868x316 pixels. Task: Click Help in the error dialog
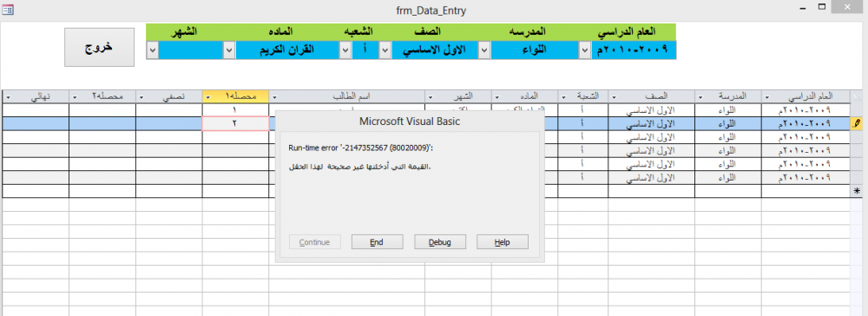point(503,242)
